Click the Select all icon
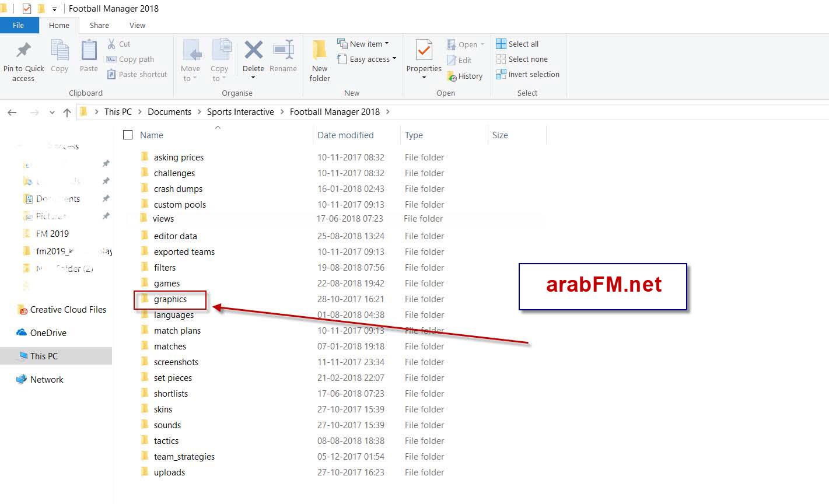This screenshot has width=829, height=504. point(501,44)
